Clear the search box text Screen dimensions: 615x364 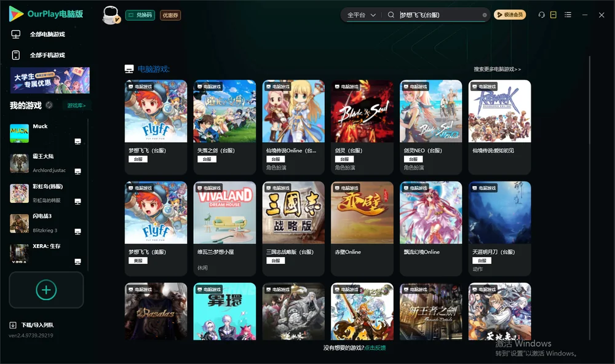[x=485, y=15]
